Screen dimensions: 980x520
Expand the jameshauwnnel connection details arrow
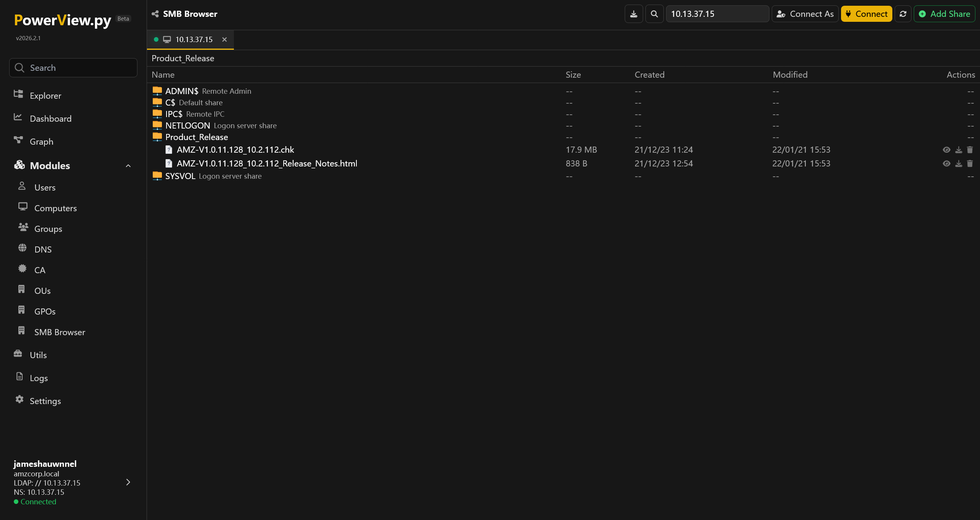point(128,482)
